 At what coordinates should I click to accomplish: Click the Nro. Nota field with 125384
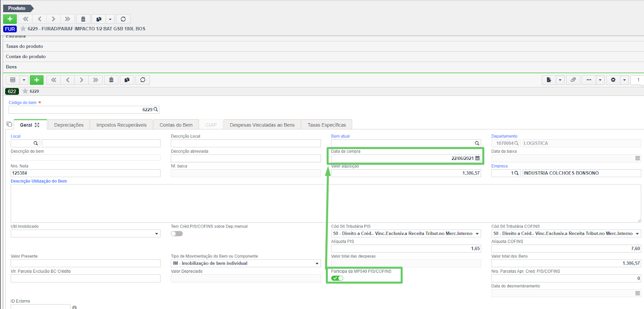click(85, 173)
